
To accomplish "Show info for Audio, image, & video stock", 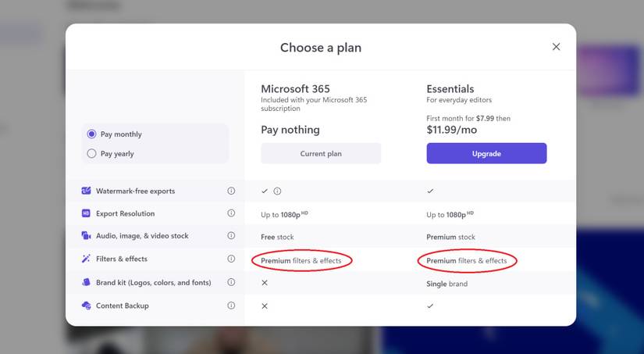I will point(231,235).
